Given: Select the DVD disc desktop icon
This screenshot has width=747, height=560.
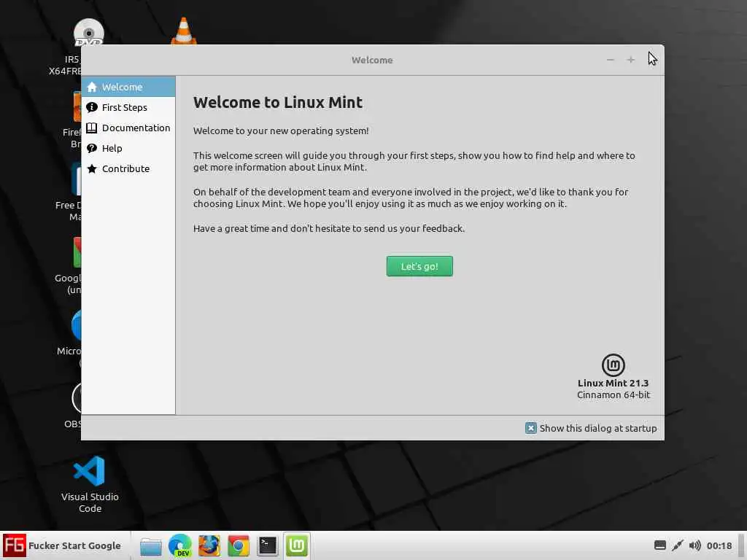Looking at the screenshot, I should (x=88, y=32).
